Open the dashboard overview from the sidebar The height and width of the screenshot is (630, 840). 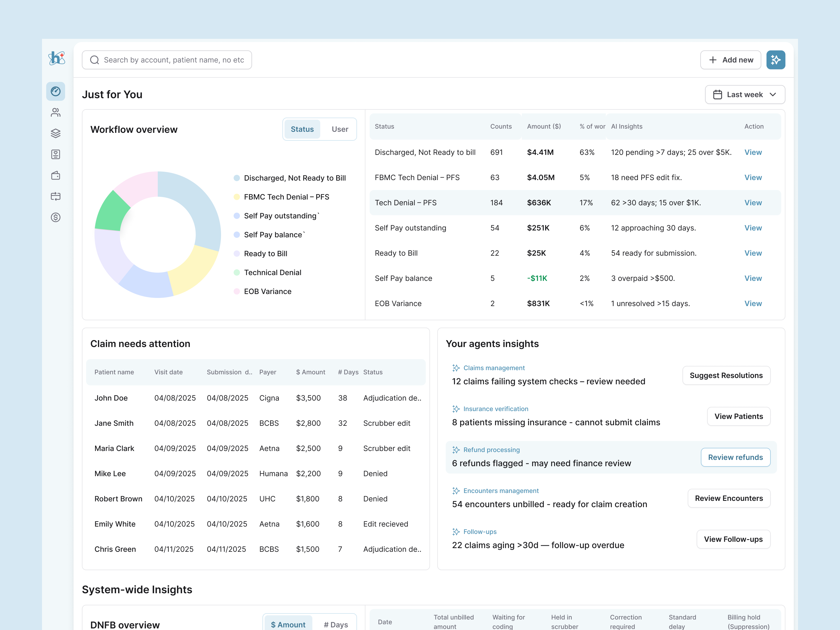click(55, 91)
